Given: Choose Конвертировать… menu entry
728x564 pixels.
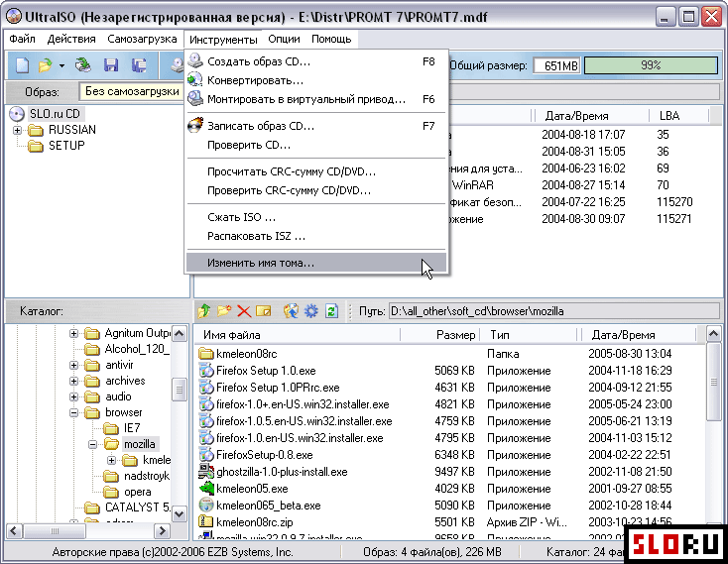Looking at the screenshot, I should point(316,80).
